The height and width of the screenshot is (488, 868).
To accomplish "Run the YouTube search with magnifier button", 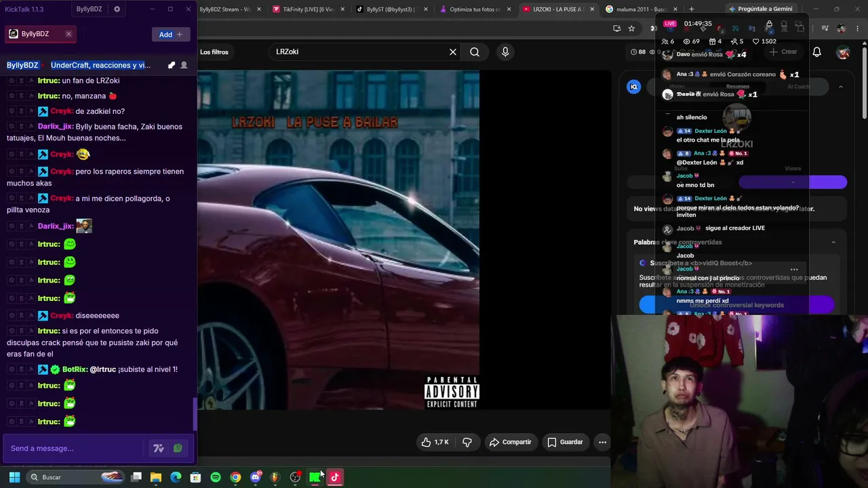I will pyautogui.click(x=475, y=52).
